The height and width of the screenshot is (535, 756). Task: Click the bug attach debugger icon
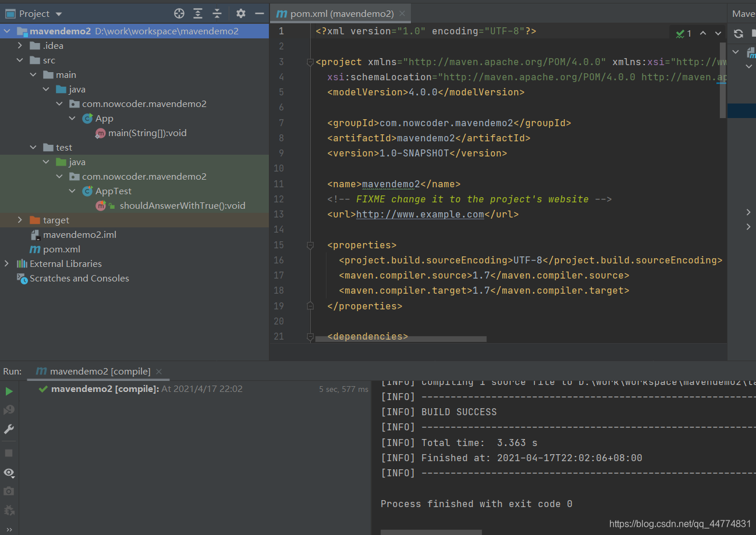9,511
